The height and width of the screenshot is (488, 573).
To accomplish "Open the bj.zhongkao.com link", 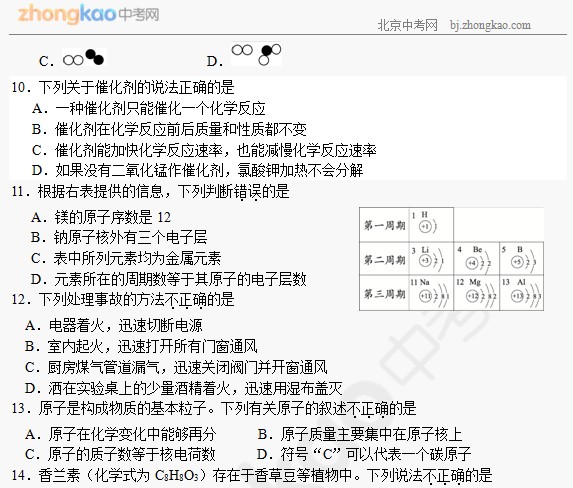I will (x=490, y=25).
